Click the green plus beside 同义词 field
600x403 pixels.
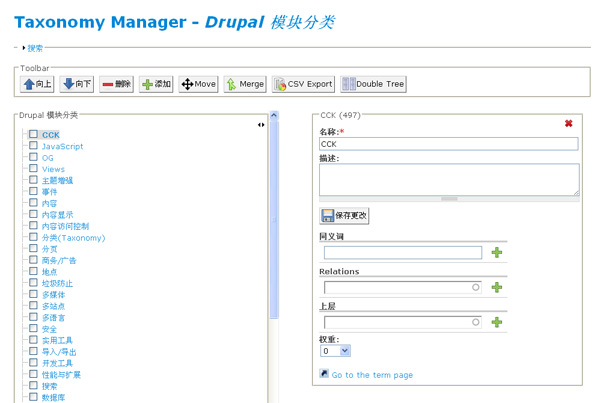(497, 253)
